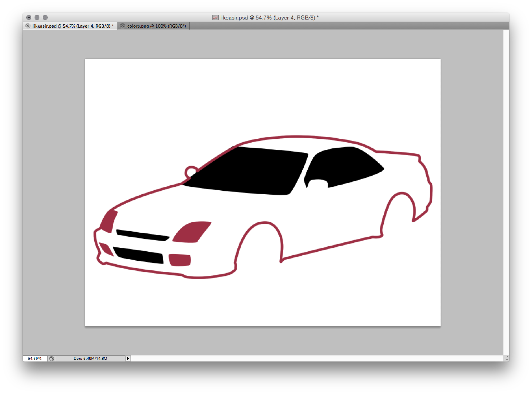
Task: Minimize window with the middle title bar button
Action: click(37, 17)
